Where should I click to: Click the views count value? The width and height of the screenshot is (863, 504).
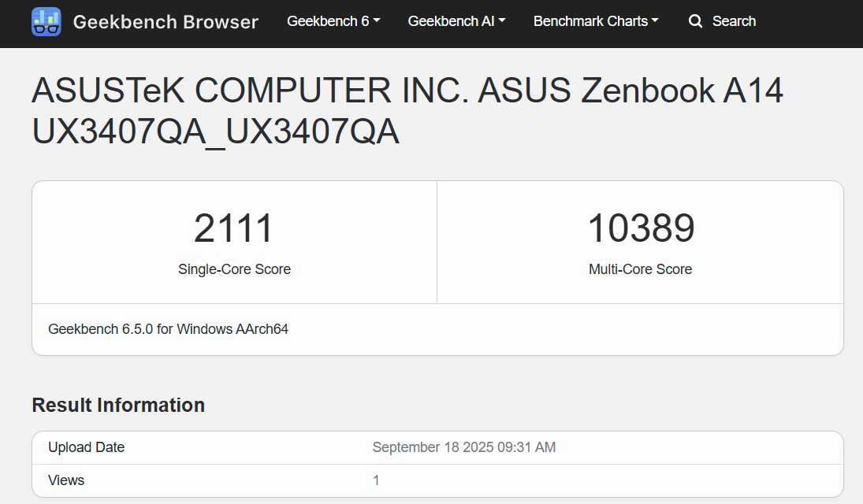[376, 480]
